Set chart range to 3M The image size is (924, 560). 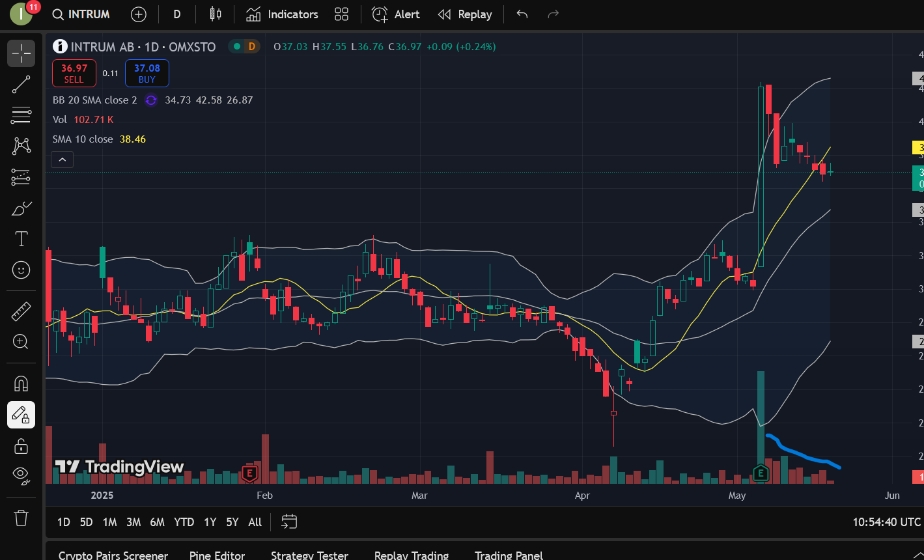(x=133, y=522)
